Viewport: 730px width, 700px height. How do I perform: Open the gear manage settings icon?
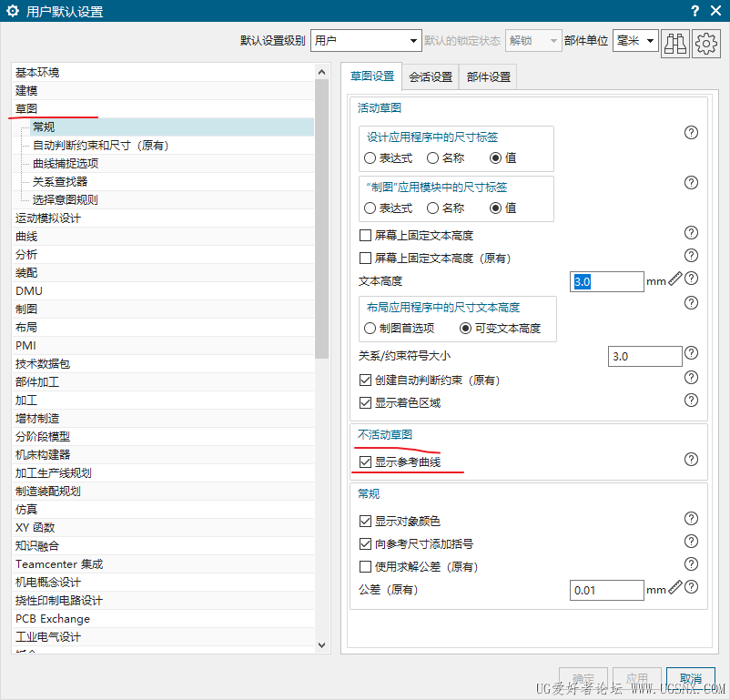tap(705, 44)
